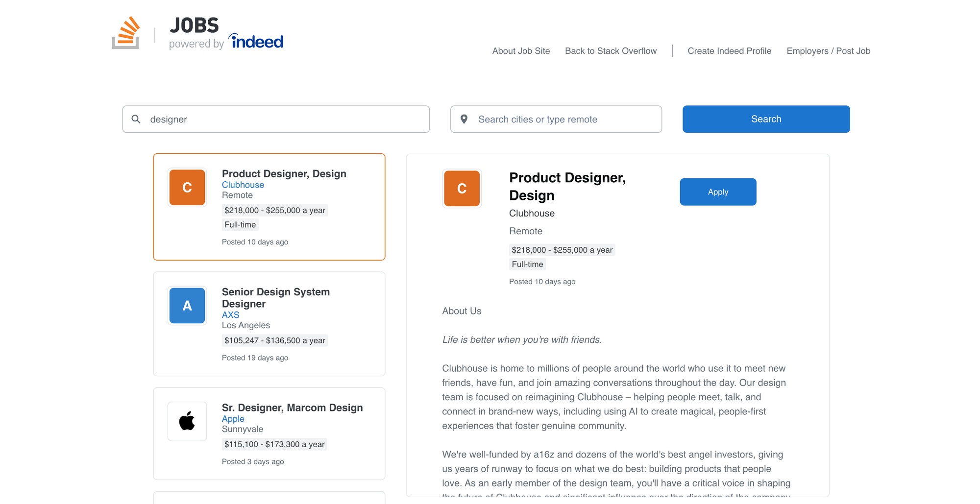The image size is (980, 504).
Task: Click the blue Search button
Action: pyautogui.click(x=766, y=119)
